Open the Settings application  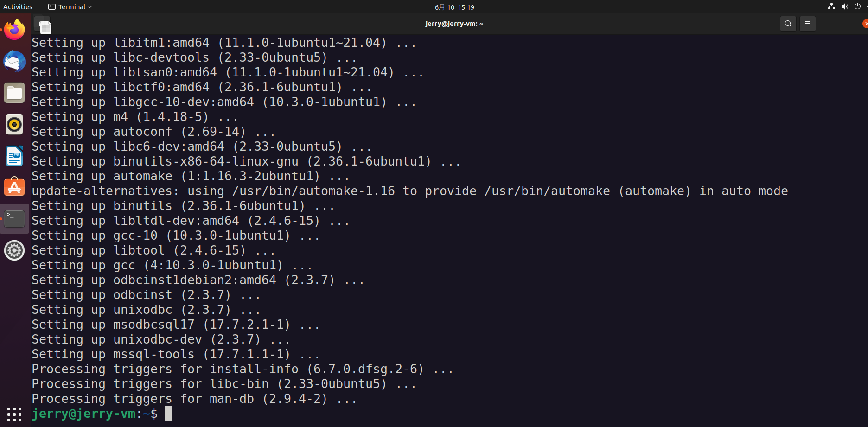click(14, 250)
